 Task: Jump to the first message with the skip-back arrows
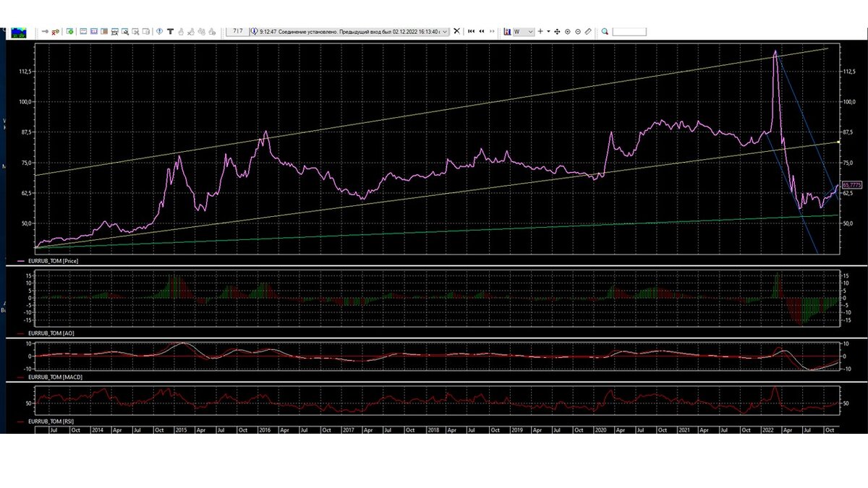(471, 31)
